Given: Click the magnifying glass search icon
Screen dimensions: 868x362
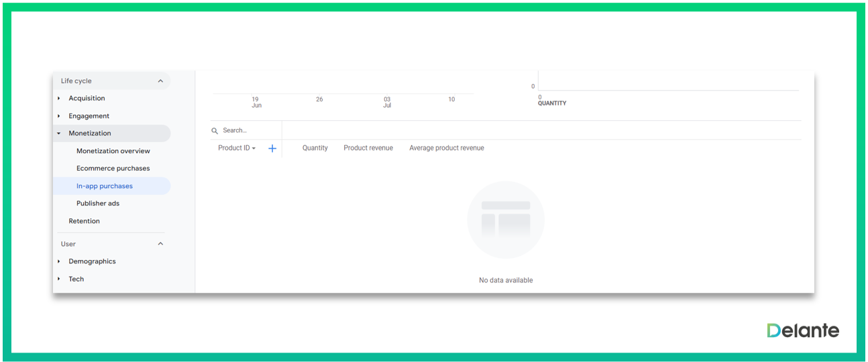Looking at the screenshot, I should point(215,131).
